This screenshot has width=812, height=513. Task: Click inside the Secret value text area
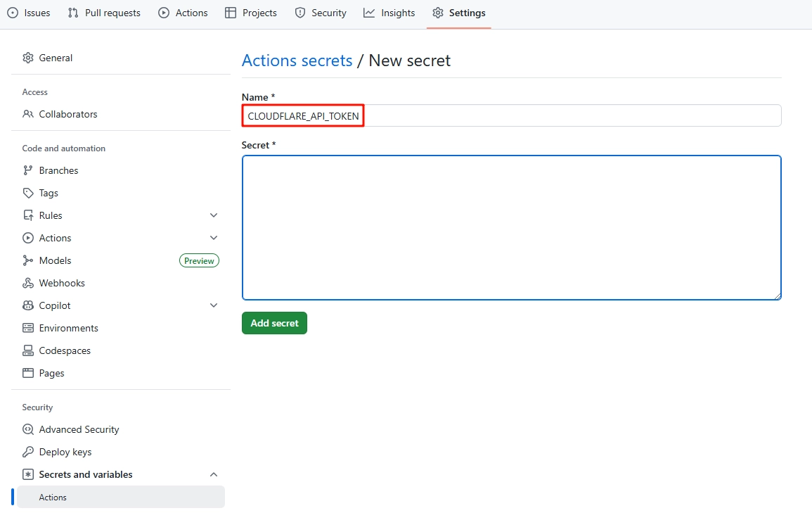511,227
